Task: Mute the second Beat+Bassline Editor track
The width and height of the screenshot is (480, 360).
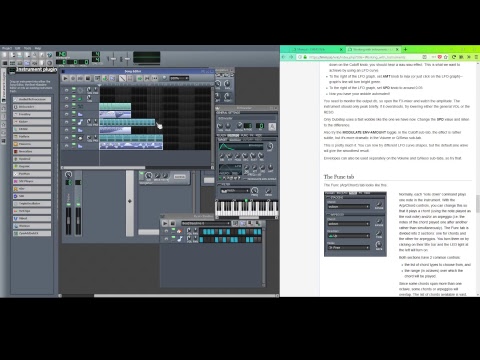Action: [173, 237]
